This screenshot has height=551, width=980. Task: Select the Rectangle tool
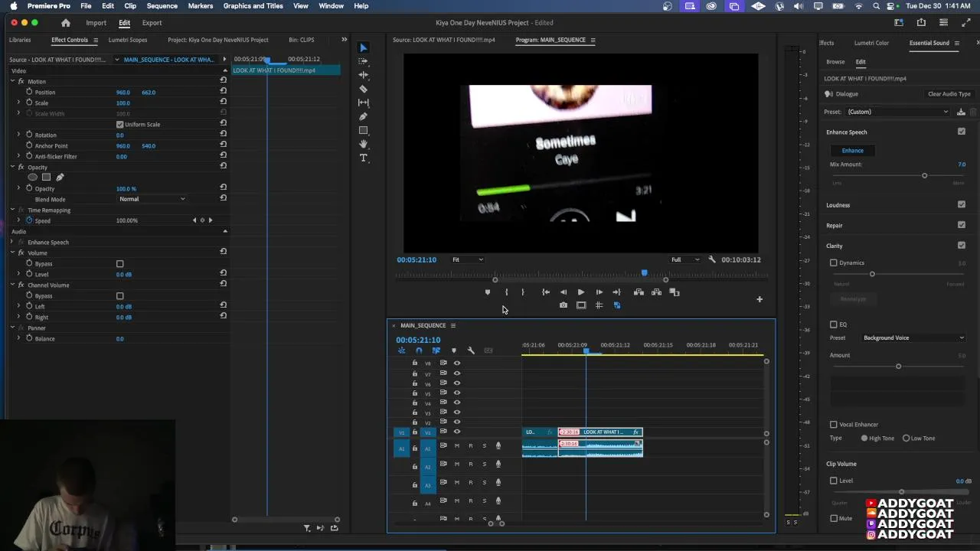[x=364, y=130]
